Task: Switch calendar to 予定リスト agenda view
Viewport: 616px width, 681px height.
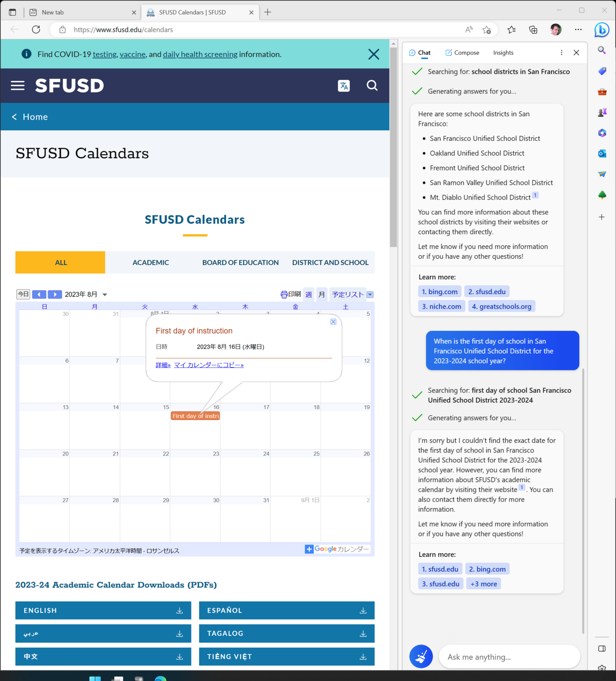Action: (x=348, y=295)
